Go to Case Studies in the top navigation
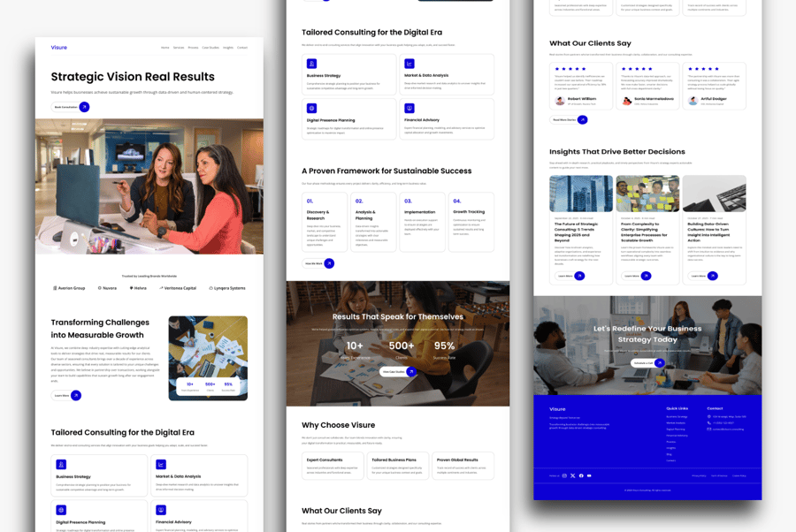Viewport: 796px width, 532px height. 210,48
